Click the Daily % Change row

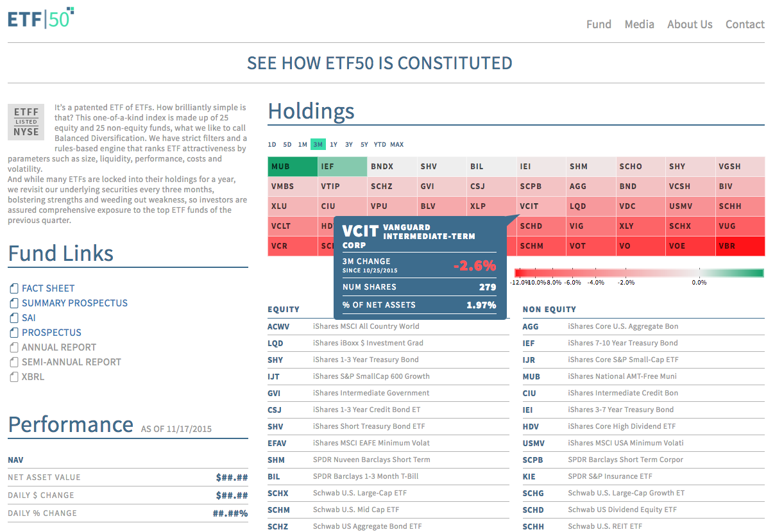pos(128,513)
